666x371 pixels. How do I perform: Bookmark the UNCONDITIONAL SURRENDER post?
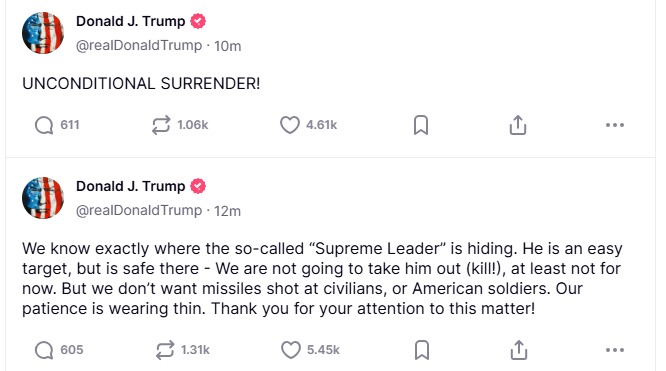coord(421,125)
